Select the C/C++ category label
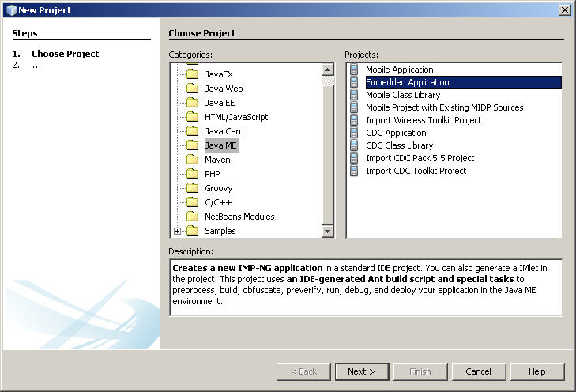This screenshot has height=392, width=576. pyautogui.click(x=218, y=202)
